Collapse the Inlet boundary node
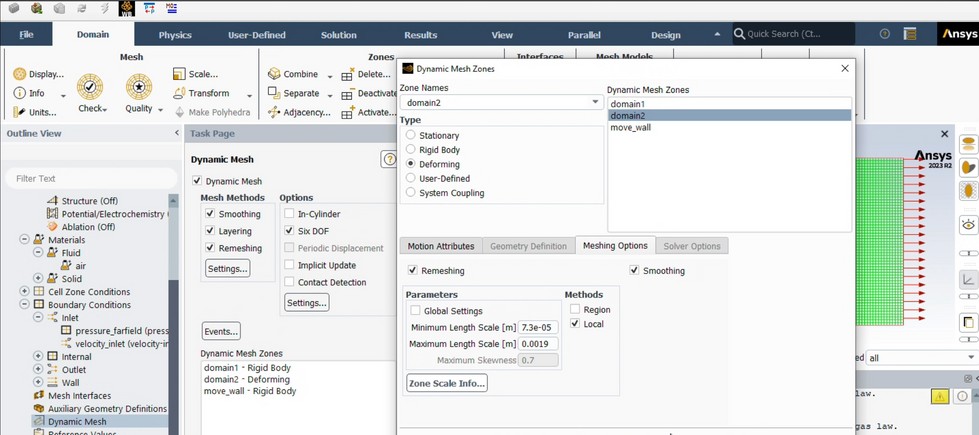 [x=38, y=318]
